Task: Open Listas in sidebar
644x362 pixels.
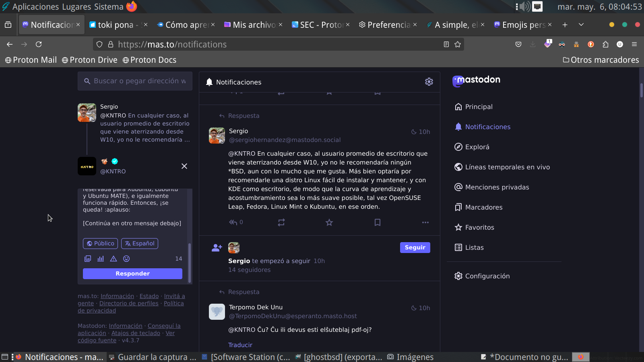Action: [x=469, y=247]
